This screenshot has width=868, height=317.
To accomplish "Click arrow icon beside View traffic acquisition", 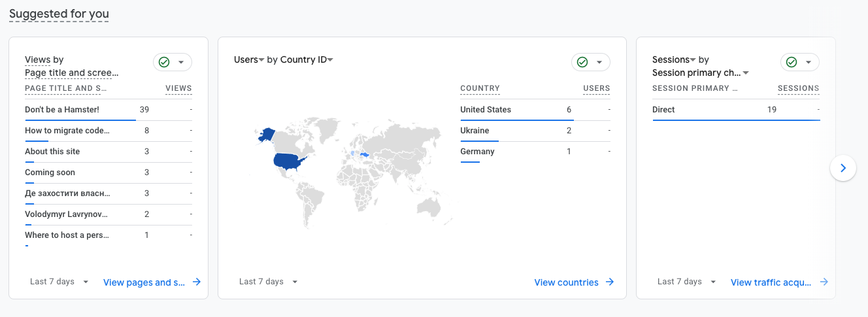I will [824, 282].
